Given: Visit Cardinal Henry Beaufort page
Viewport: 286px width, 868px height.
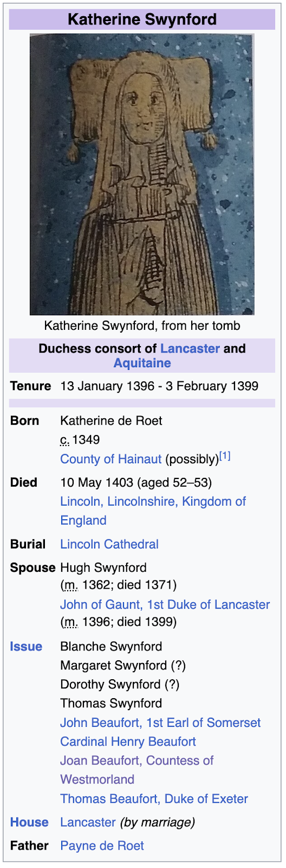Looking at the screenshot, I should (128, 742).
